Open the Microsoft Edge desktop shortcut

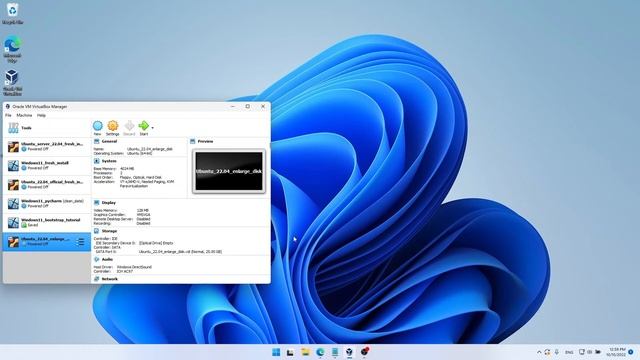(x=12, y=49)
